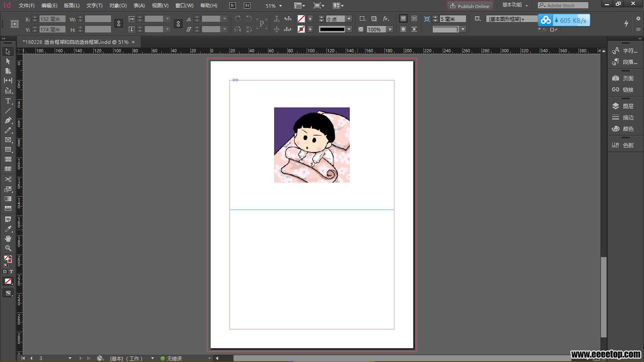Open the 图层 layers panel
Screen dimensions: 644x362
(x=624, y=106)
